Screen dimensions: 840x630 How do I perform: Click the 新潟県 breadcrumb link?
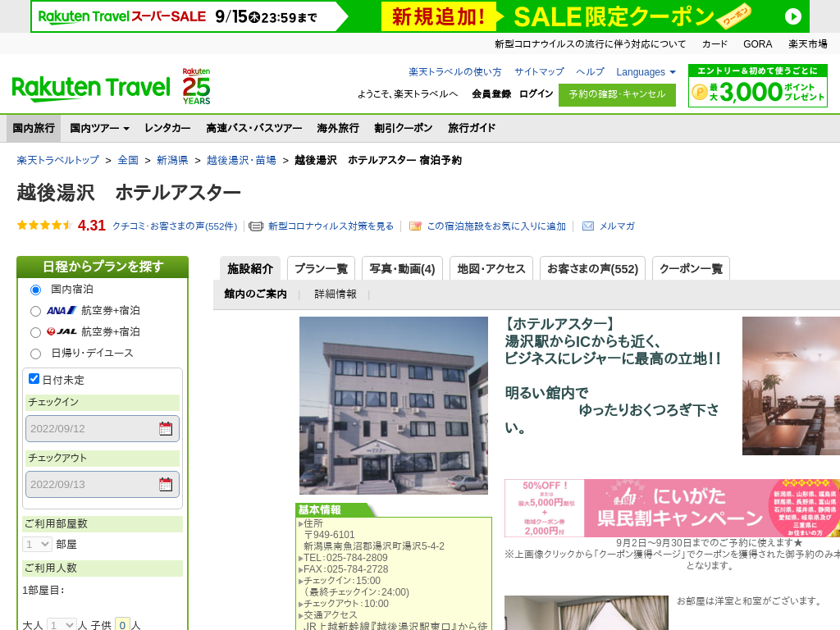[172, 160]
